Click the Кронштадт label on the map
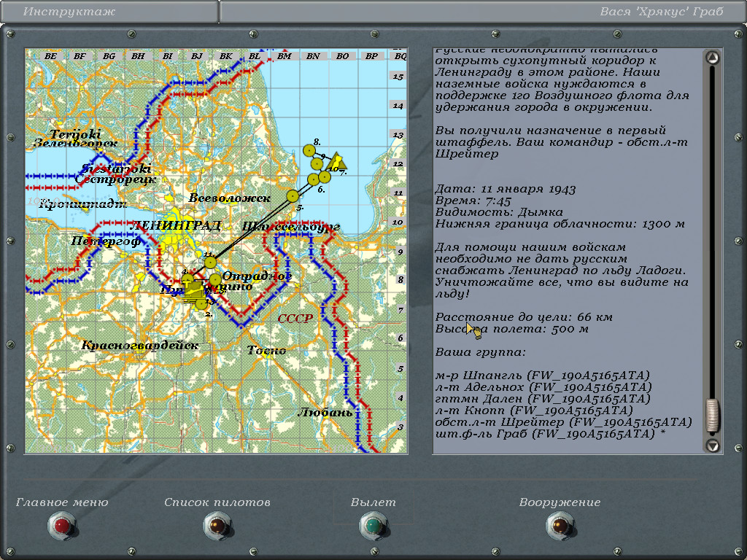 [x=83, y=204]
